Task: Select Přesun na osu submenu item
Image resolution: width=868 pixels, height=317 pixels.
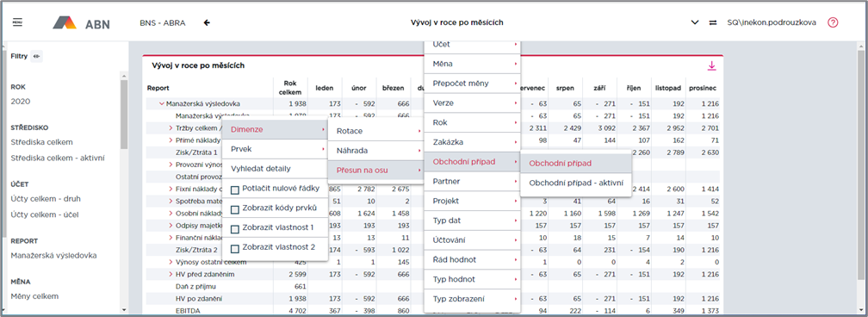Action: pyautogui.click(x=375, y=171)
